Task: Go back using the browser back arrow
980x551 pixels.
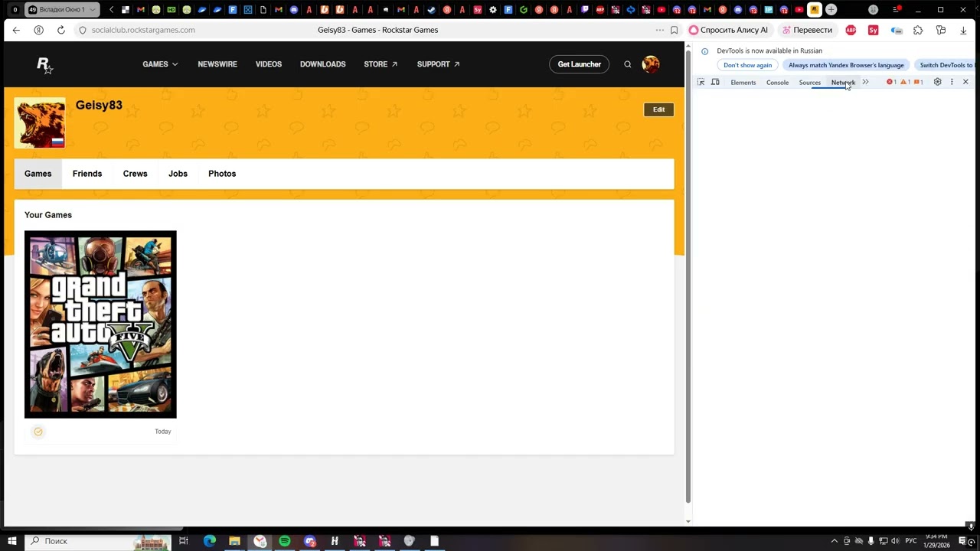Action: pyautogui.click(x=16, y=30)
